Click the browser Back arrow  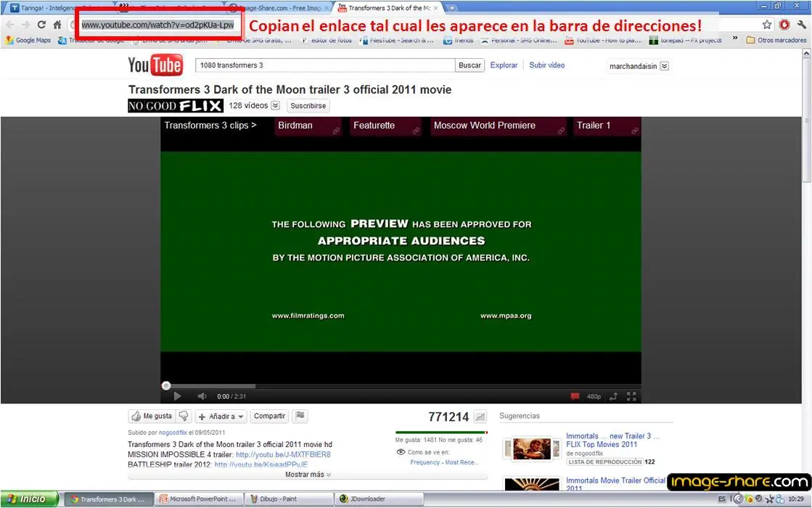pyautogui.click(x=10, y=25)
